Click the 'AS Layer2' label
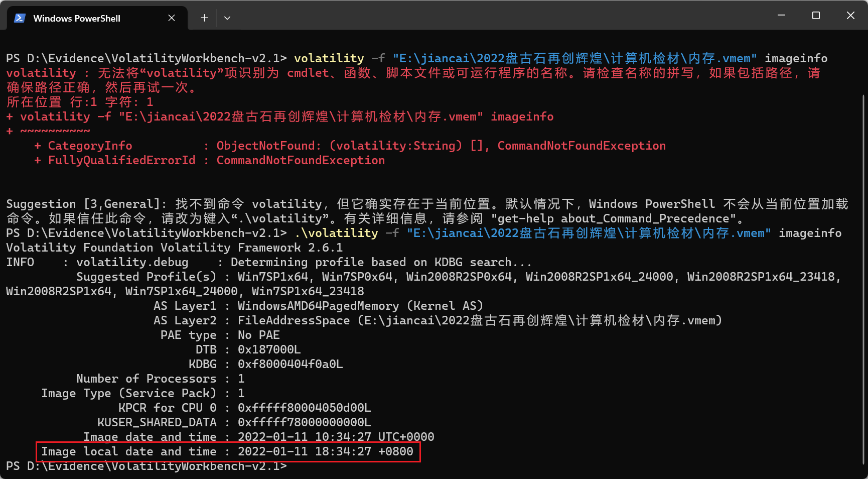The width and height of the screenshot is (868, 479). [x=185, y=320]
